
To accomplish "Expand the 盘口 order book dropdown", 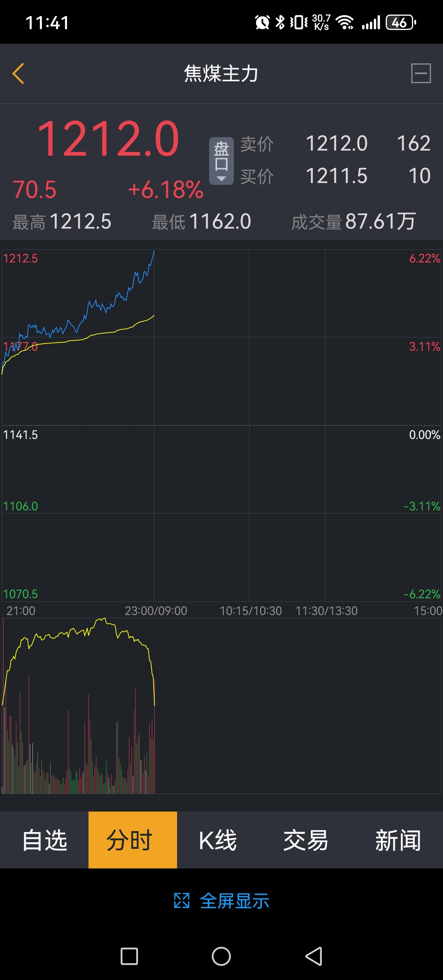I will 221,160.
